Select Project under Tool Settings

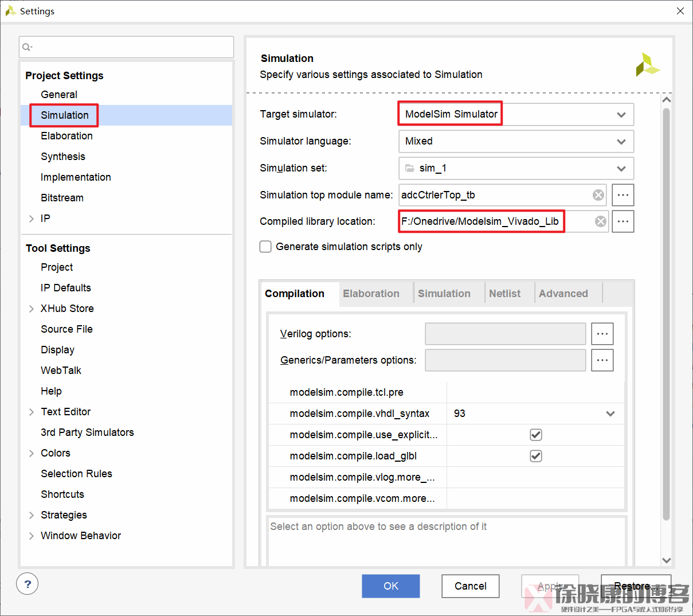pyautogui.click(x=57, y=267)
